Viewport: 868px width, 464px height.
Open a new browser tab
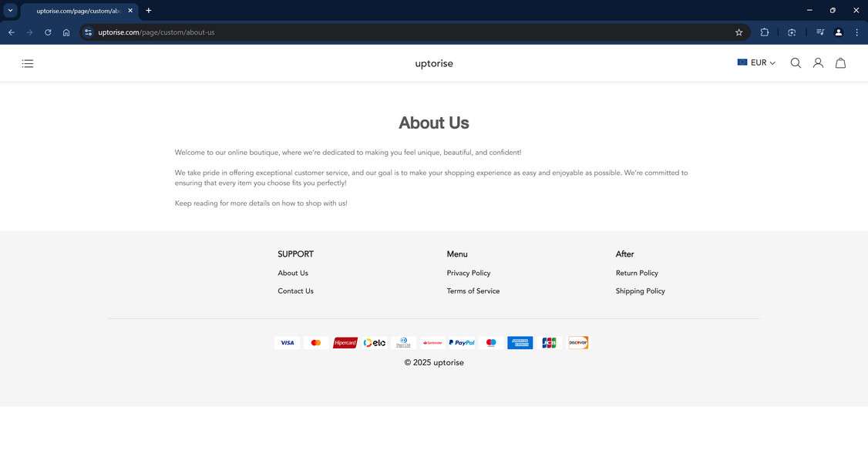click(148, 11)
